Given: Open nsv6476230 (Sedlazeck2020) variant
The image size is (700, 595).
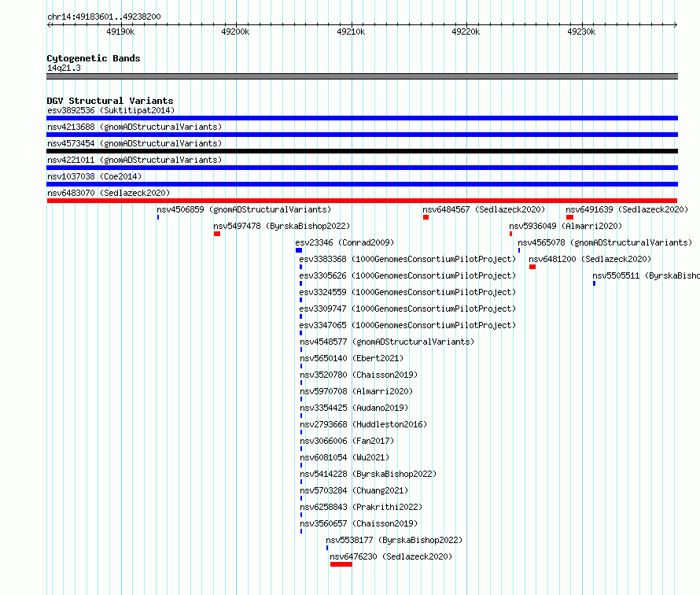Looking at the screenshot, I should click(x=391, y=556).
